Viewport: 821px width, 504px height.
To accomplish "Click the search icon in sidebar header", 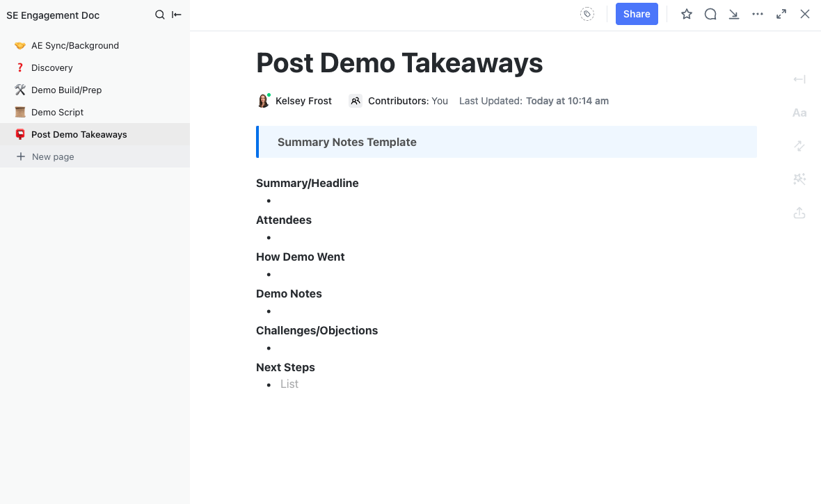I will pyautogui.click(x=160, y=15).
